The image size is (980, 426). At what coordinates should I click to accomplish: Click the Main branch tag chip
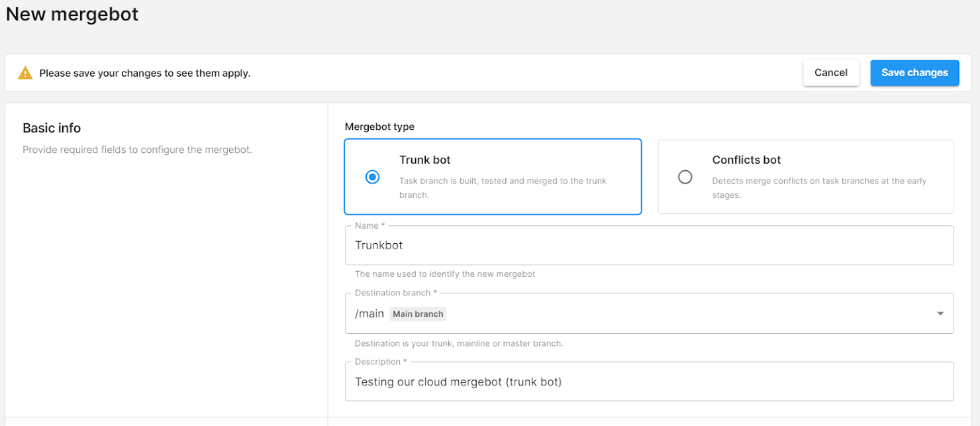(418, 314)
